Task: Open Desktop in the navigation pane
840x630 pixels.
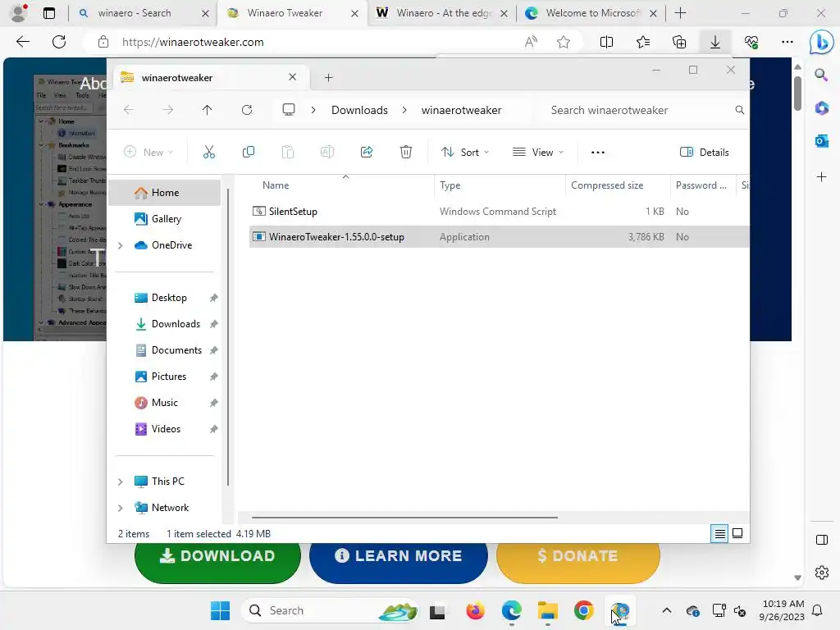Action: pos(168,297)
